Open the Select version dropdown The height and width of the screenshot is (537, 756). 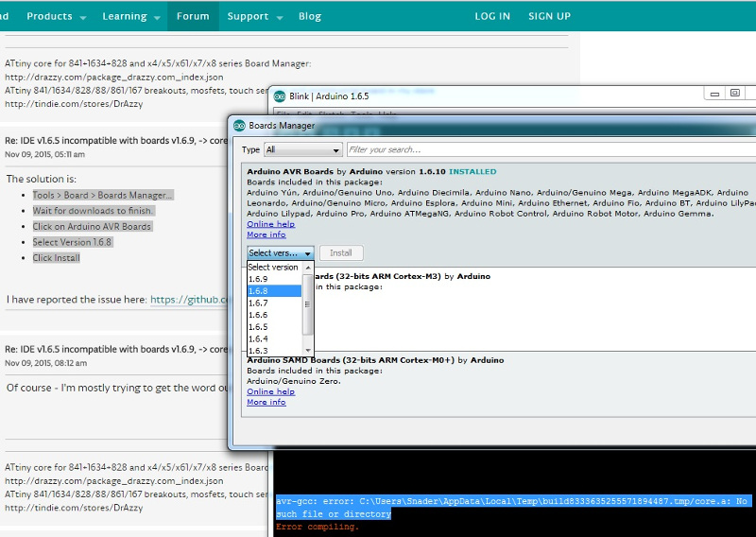tap(281, 252)
